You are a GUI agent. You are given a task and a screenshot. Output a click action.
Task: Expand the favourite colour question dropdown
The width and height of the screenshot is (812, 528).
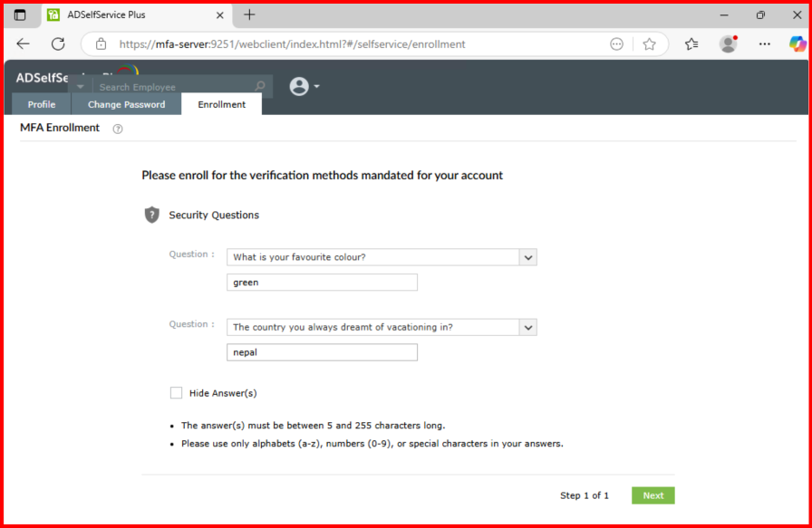click(x=528, y=257)
